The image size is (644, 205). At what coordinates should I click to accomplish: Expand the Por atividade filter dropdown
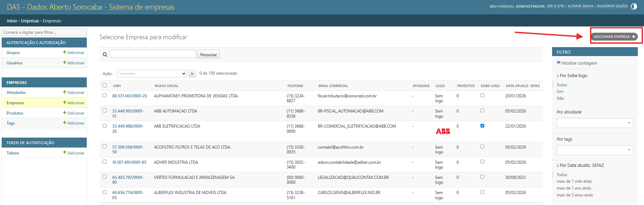594,123
